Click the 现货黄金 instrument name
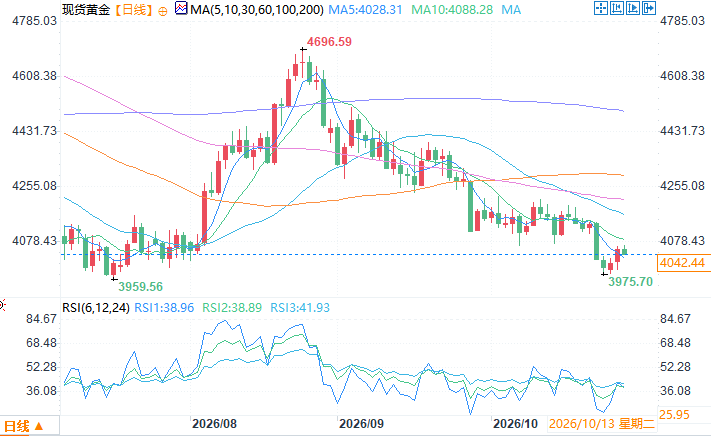Viewport: 711px width, 436px height. 86,9
